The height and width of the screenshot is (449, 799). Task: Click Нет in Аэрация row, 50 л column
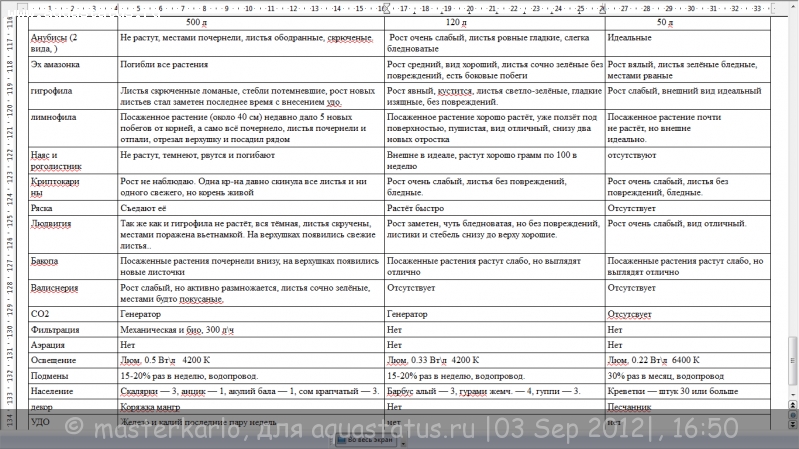(615, 345)
